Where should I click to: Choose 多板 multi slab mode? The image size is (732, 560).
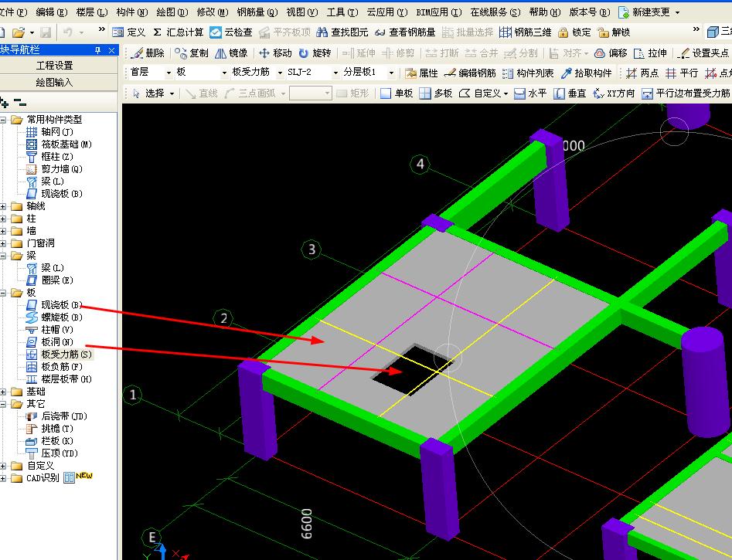[x=436, y=93]
